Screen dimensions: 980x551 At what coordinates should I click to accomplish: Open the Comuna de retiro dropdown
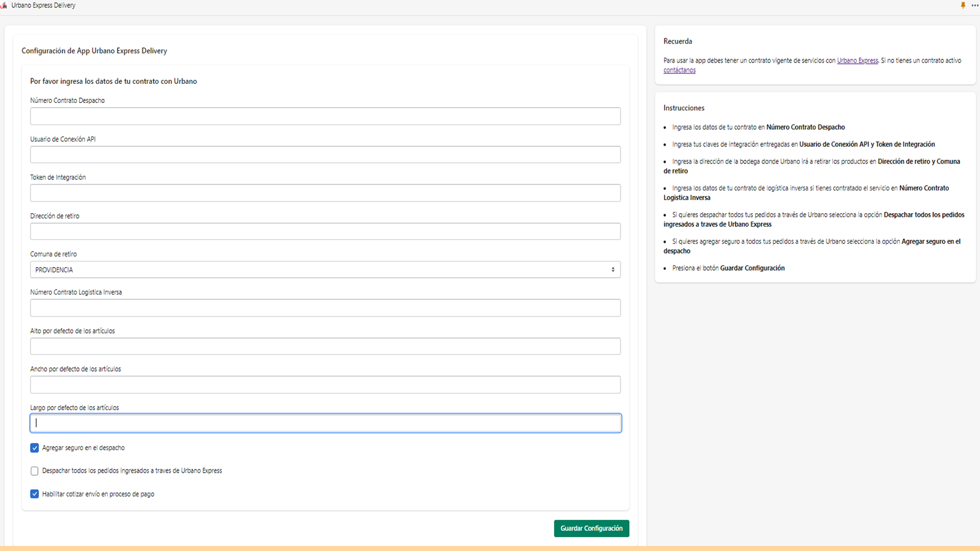click(x=325, y=269)
